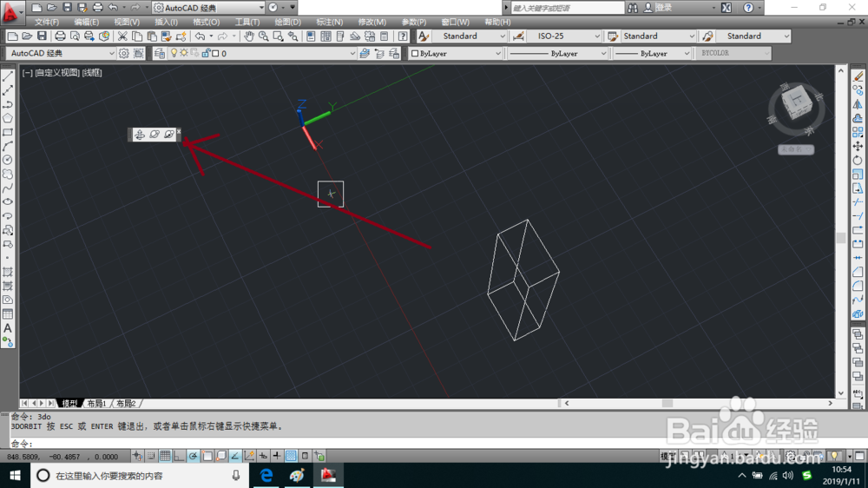868x488 pixels.
Task: Toggle Snap Mode in status bar
Action: (x=151, y=456)
